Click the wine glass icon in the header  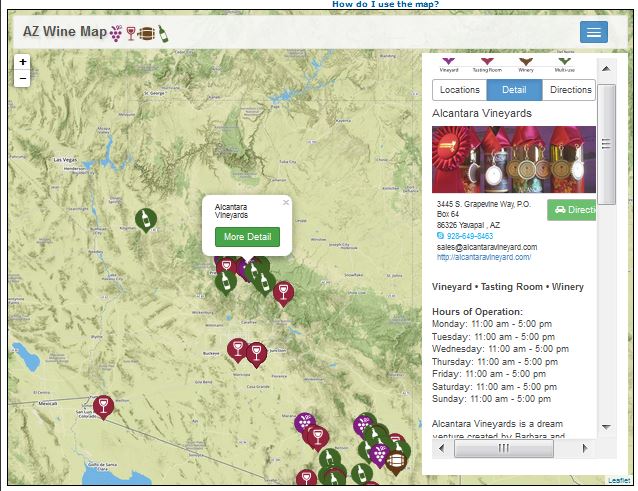coord(131,33)
